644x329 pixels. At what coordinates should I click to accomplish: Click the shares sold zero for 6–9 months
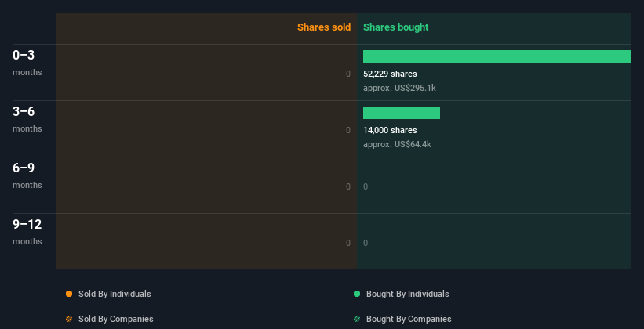347,186
